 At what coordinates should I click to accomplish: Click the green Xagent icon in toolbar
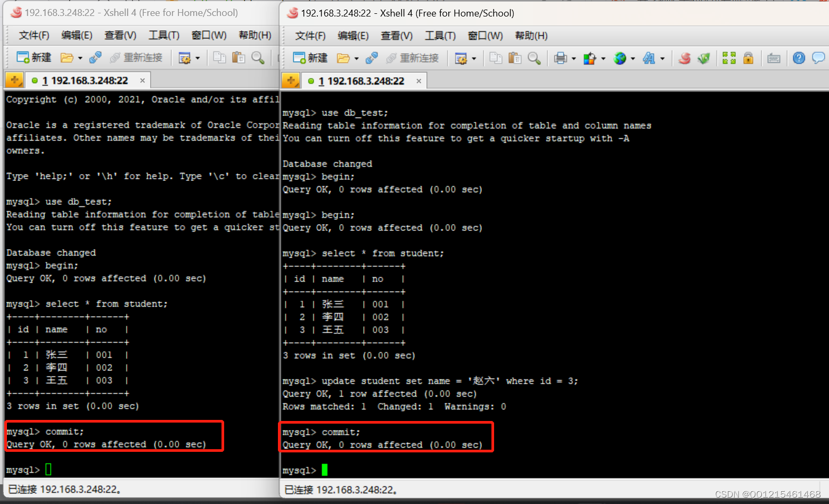click(x=704, y=58)
